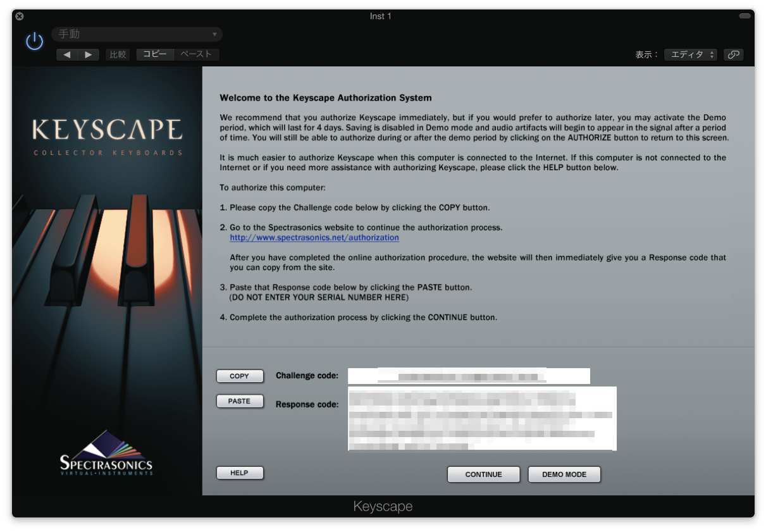Click the HELP button
This screenshot has width=766, height=532.
pos(240,473)
